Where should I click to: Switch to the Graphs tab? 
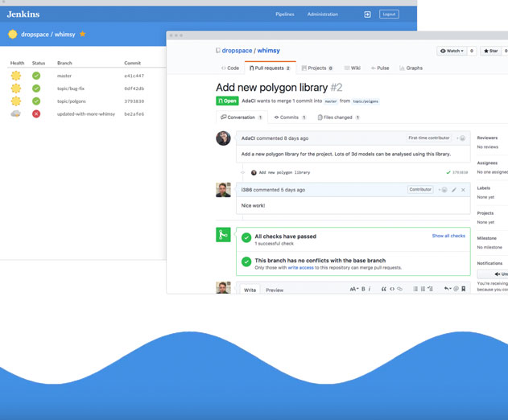coord(411,68)
